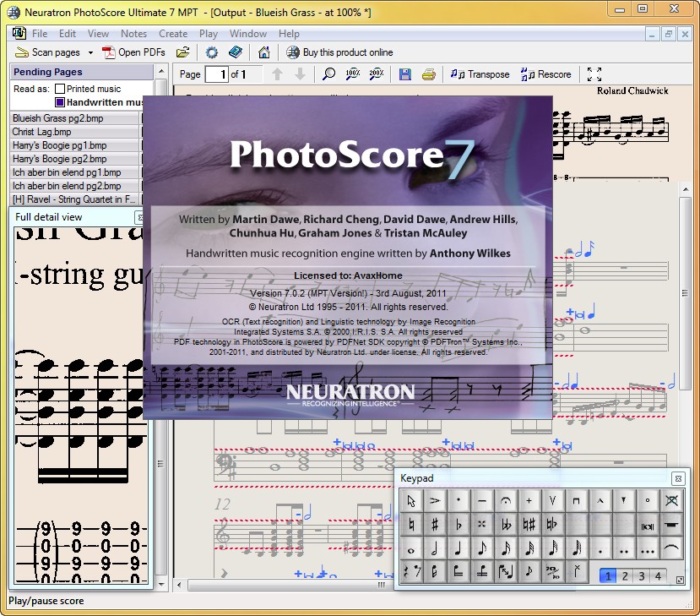Apply double-flat accidental on Keypad

pos(505,525)
